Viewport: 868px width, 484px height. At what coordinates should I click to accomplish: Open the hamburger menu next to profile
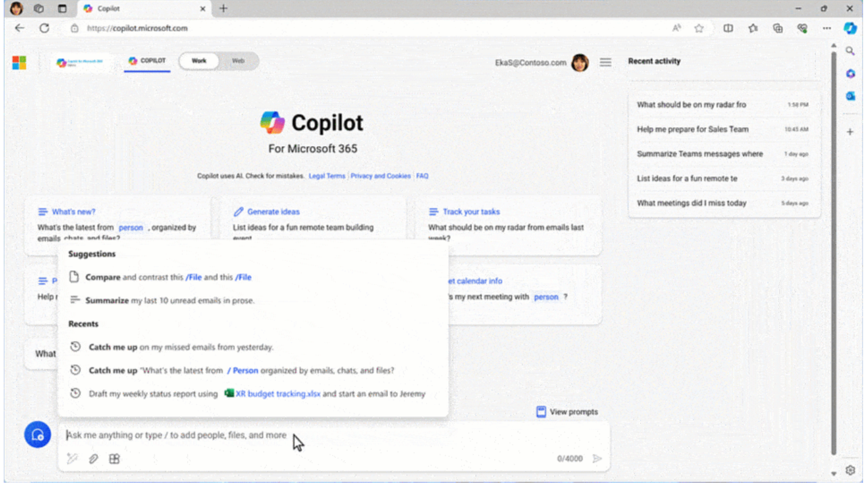(605, 62)
